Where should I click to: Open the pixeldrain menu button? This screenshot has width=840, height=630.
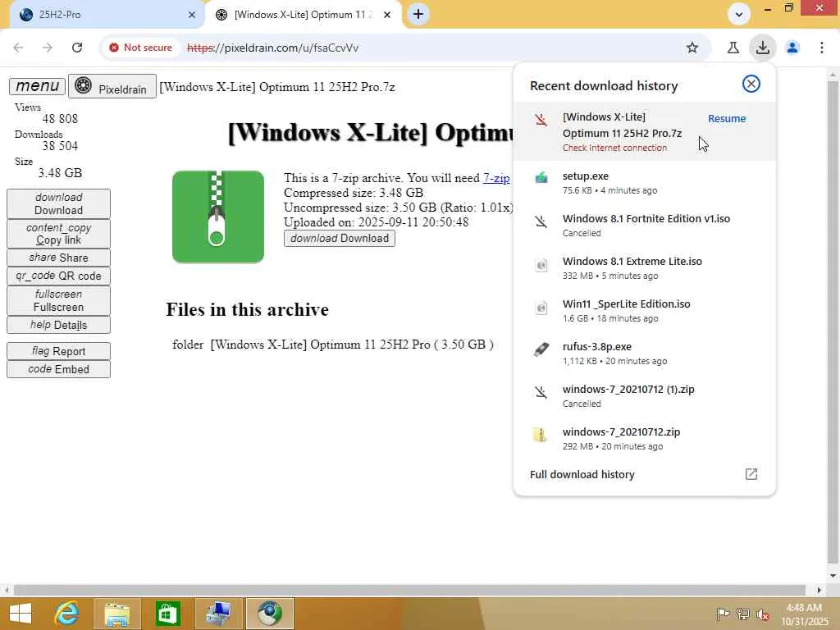pyautogui.click(x=37, y=85)
